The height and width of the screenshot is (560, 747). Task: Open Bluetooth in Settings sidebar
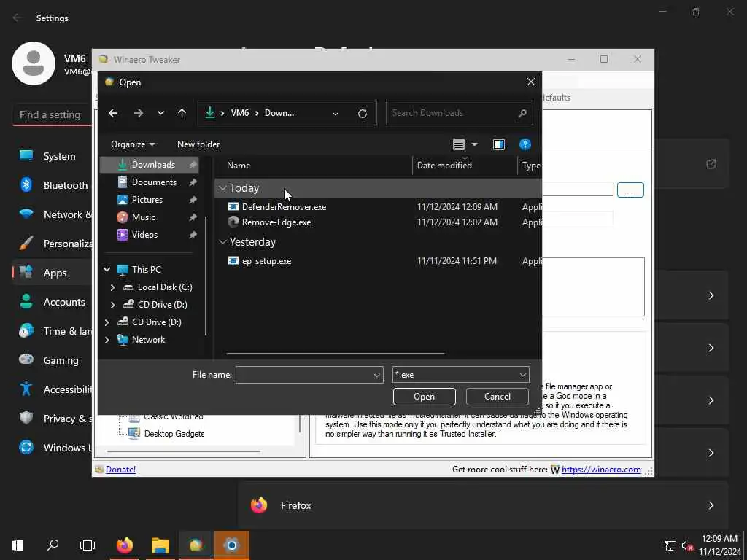(x=66, y=185)
